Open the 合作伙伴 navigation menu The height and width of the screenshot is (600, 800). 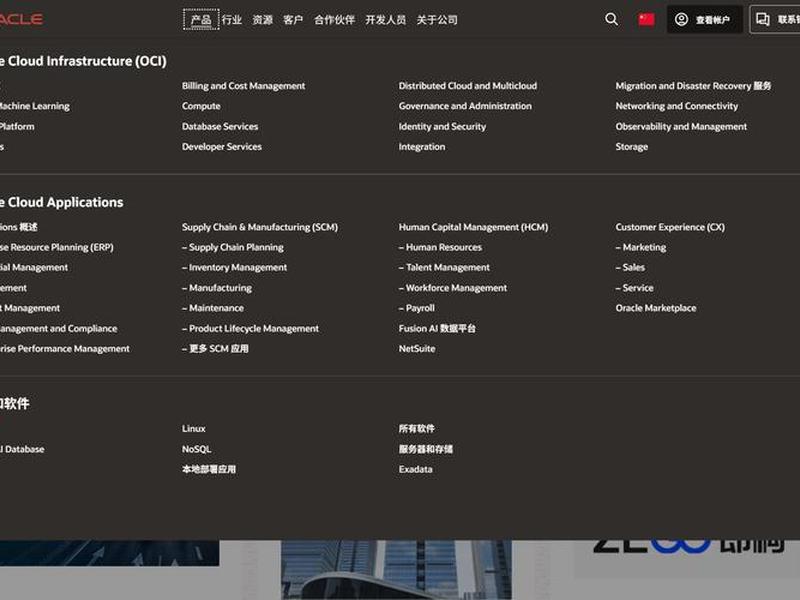tap(334, 20)
